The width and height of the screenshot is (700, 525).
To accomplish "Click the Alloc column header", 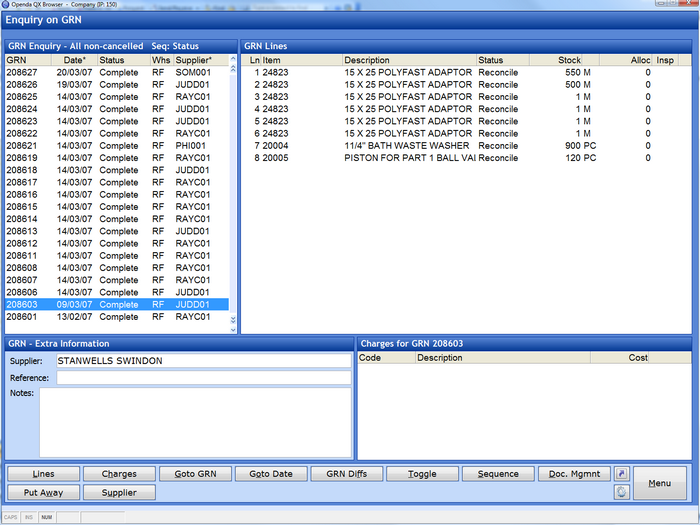I will (x=626, y=60).
